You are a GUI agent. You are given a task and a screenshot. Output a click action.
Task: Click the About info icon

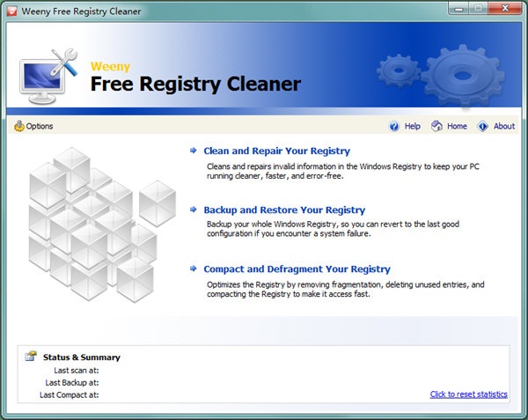(482, 126)
